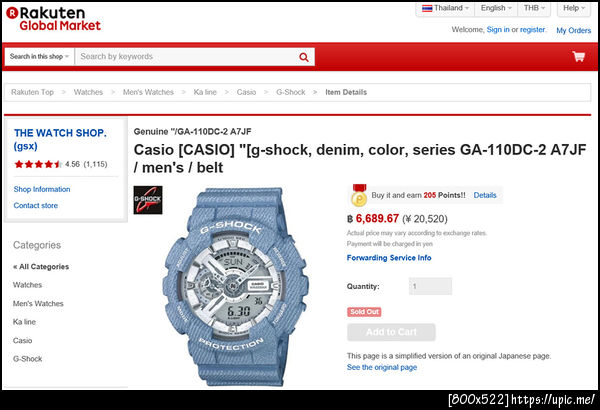The width and height of the screenshot is (600, 410).
Task: Expand the Help menu
Action: click(574, 8)
